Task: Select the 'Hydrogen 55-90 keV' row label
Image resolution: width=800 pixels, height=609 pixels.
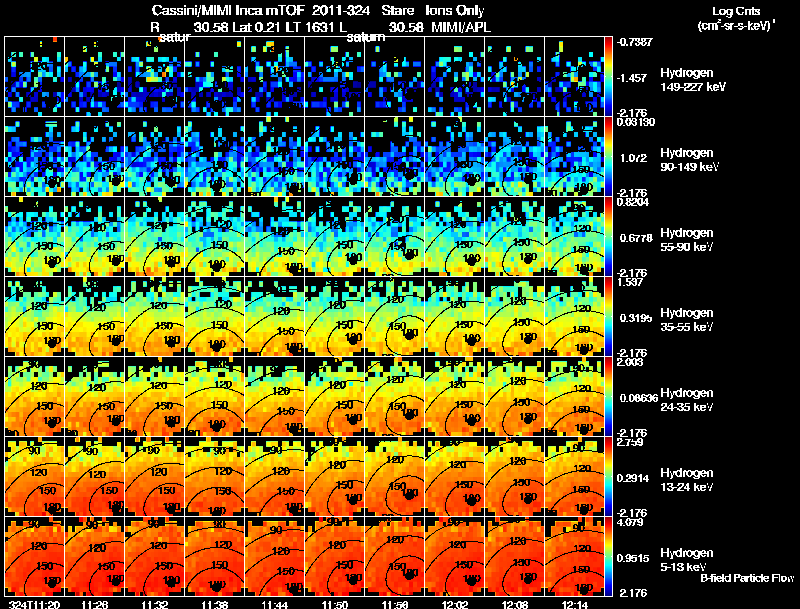Action: [687, 240]
